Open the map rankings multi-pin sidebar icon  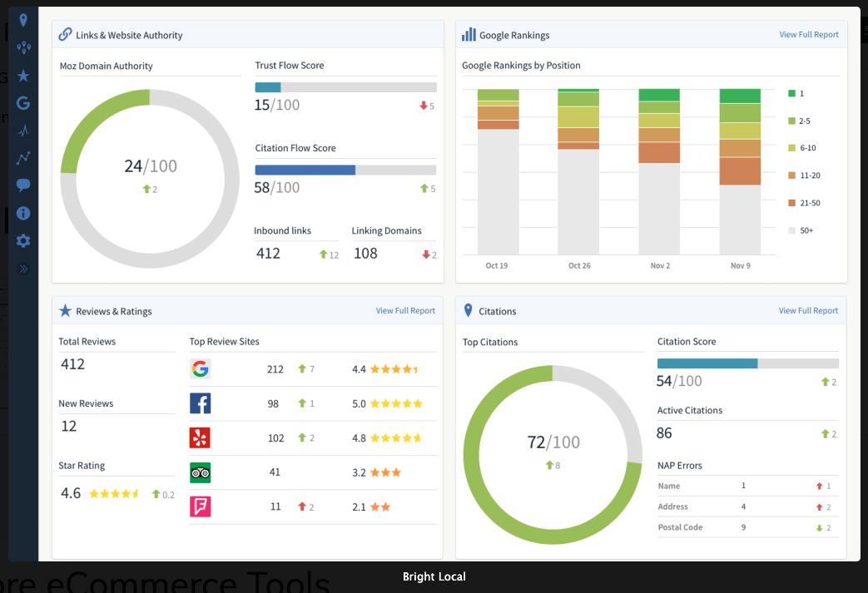coord(23,47)
